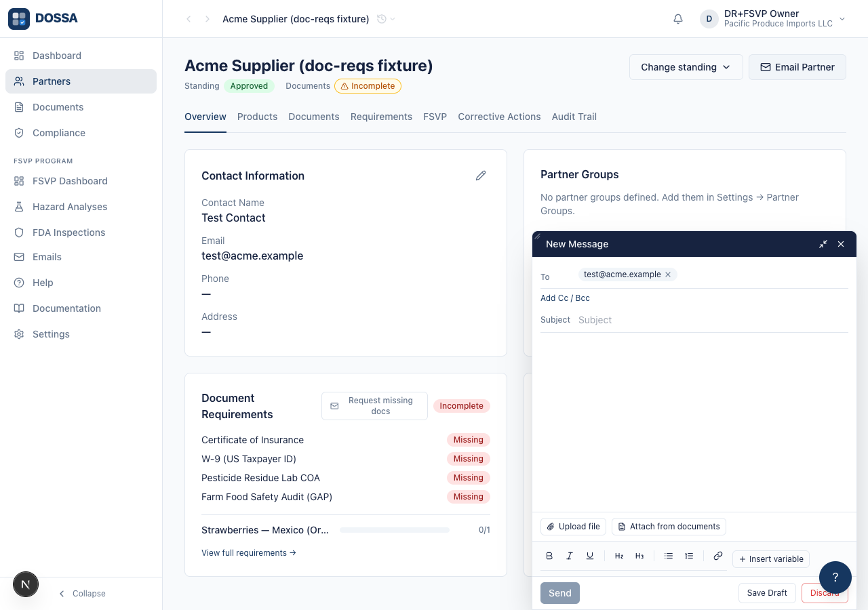The width and height of the screenshot is (868, 610).
Task: Click the Email Partner button
Action: pyautogui.click(x=797, y=67)
